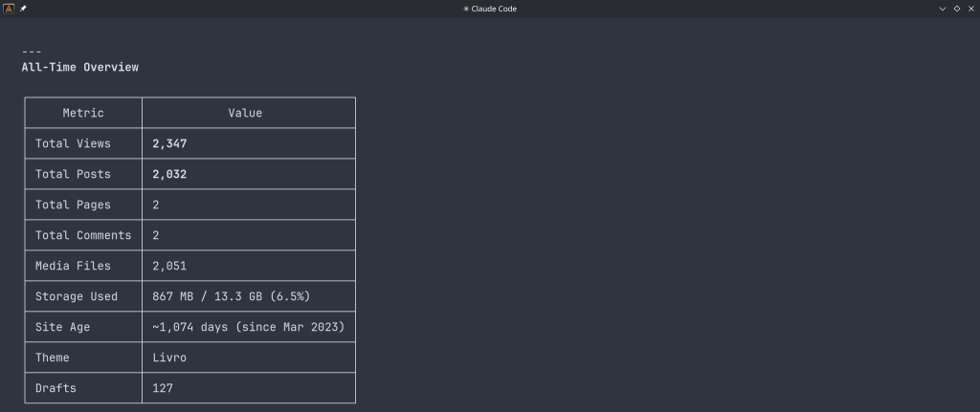
Task: Select the Total Views value 2,347
Action: click(169, 143)
